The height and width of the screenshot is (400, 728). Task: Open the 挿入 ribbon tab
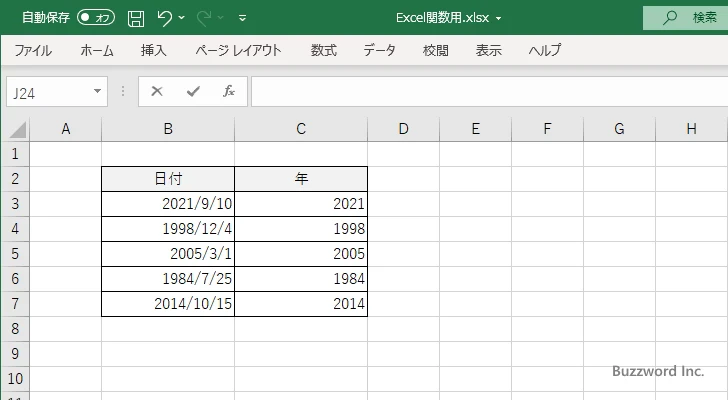[x=154, y=50]
